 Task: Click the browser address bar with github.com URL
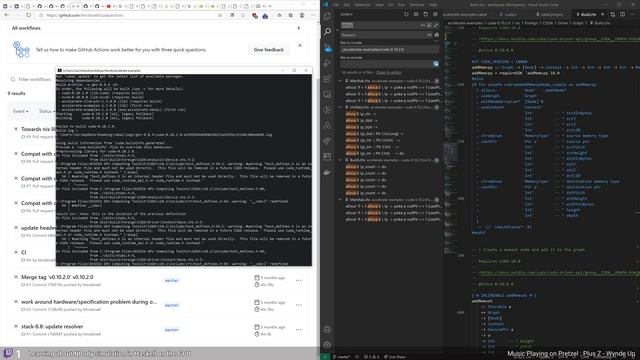131,15
